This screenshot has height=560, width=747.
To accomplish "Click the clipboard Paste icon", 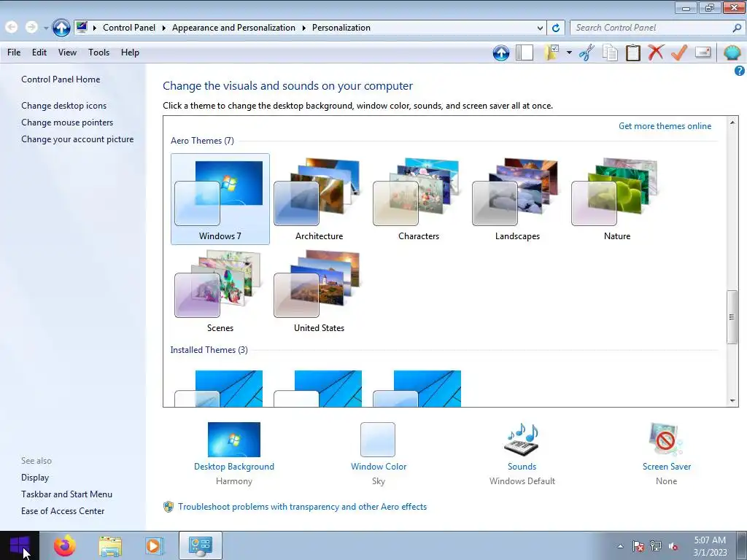I will [x=632, y=52].
